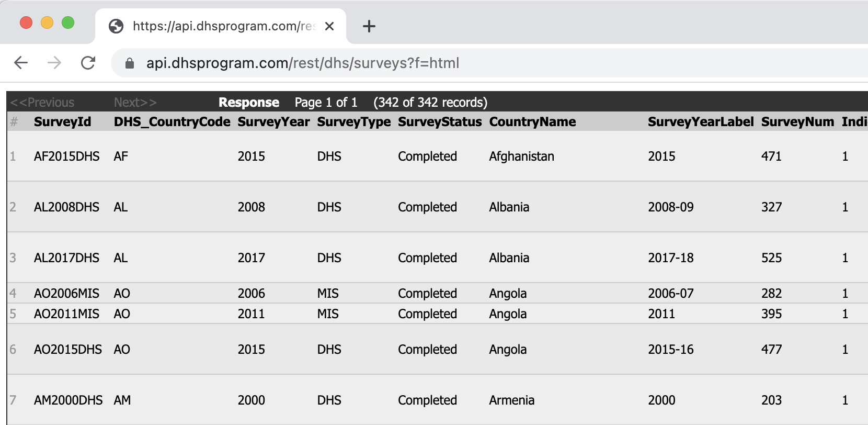Click the SurveyStatus column header
This screenshot has width=868, height=425.
point(439,122)
